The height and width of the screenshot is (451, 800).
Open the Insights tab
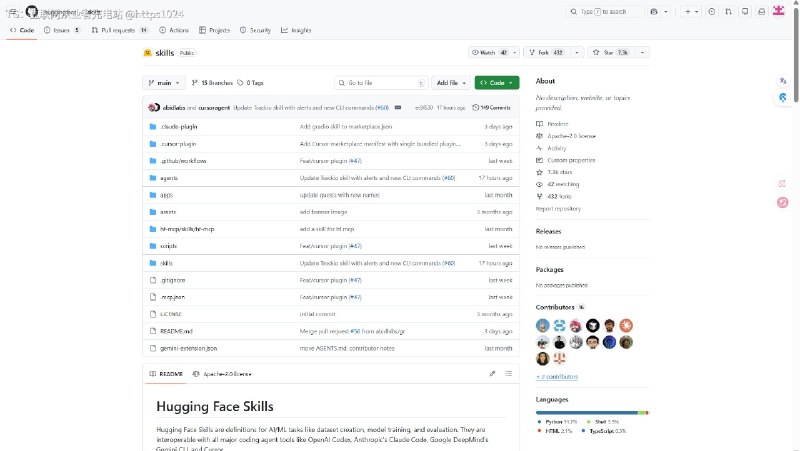click(296, 30)
